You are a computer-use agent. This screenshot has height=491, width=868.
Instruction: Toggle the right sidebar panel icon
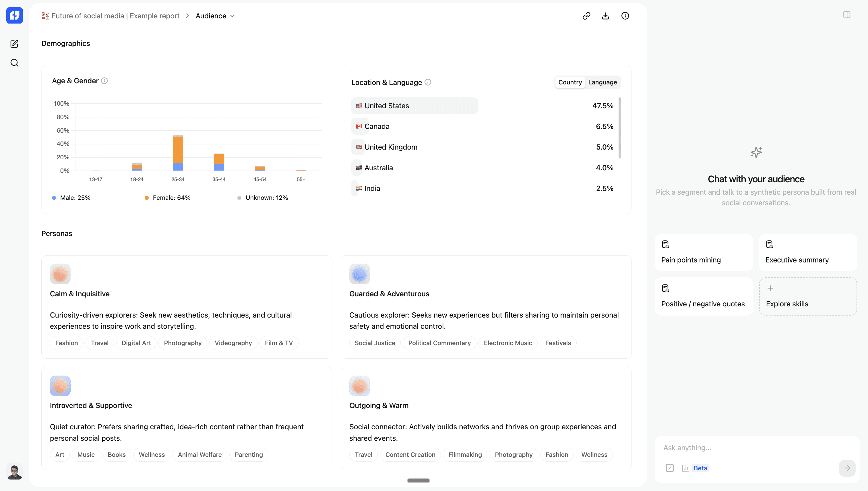[846, 15]
